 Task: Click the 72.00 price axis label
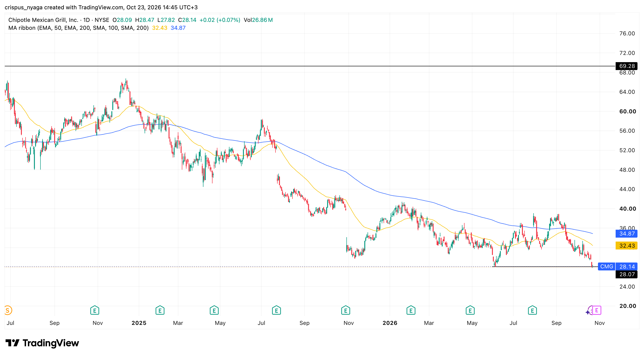tap(627, 53)
